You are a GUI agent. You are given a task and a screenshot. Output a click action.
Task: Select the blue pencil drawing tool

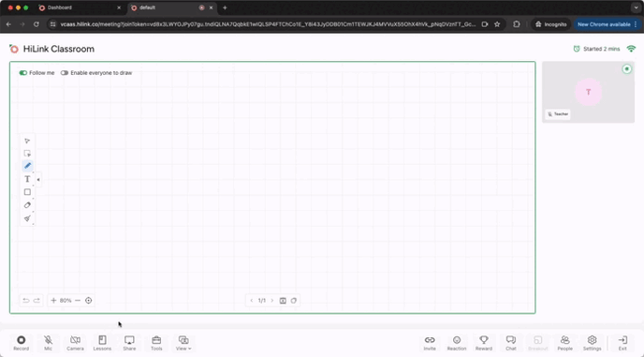coord(27,166)
